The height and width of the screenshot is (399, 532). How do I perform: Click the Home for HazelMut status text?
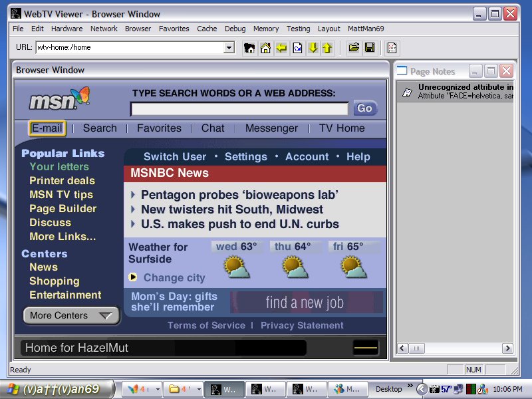pos(76,348)
